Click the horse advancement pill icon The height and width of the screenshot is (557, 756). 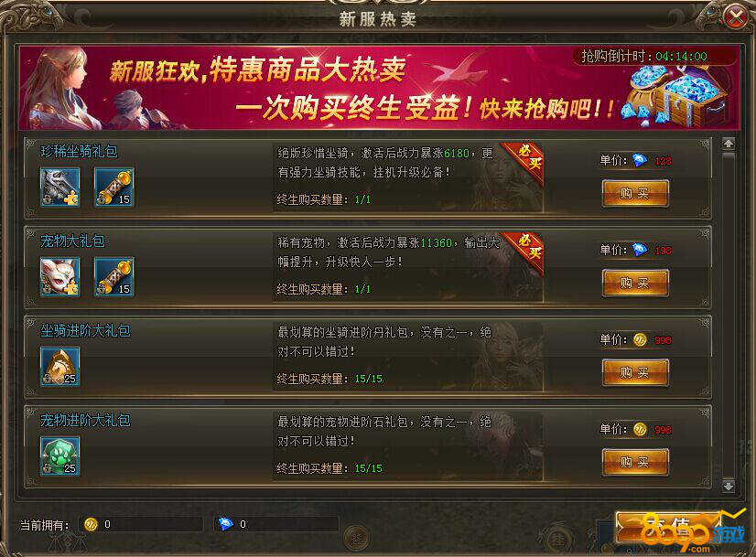(x=60, y=367)
